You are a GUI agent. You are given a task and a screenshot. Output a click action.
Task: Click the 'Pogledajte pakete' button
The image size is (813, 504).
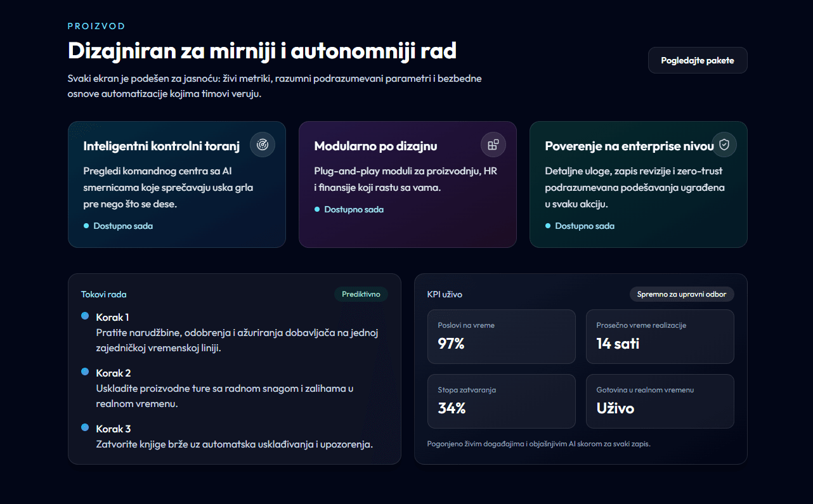698,60
